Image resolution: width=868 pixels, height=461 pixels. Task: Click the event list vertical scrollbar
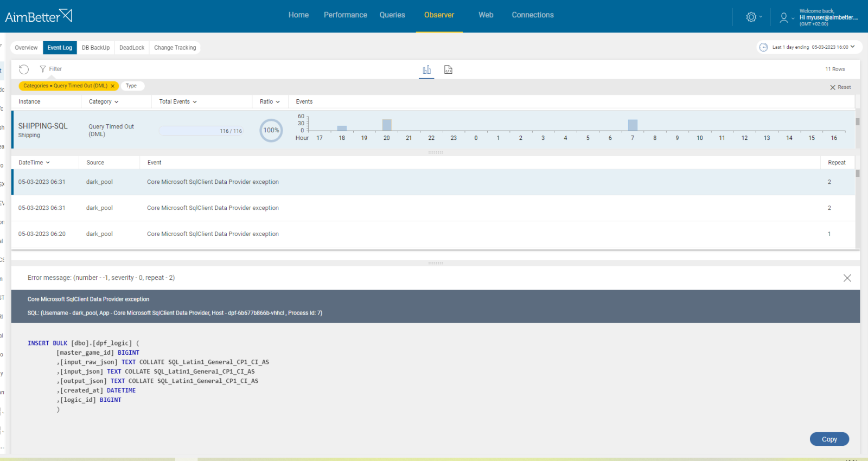pyautogui.click(x=858, y=174)
